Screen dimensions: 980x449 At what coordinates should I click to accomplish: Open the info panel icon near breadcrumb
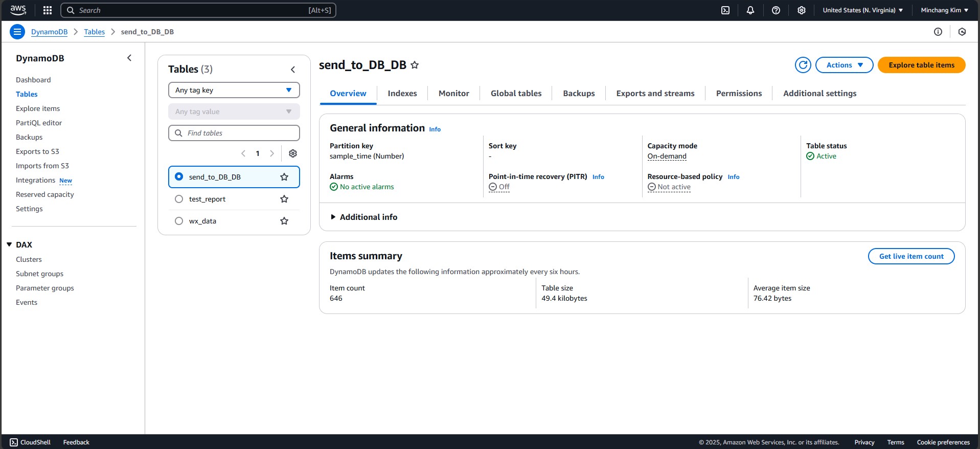tap(938, 32)
